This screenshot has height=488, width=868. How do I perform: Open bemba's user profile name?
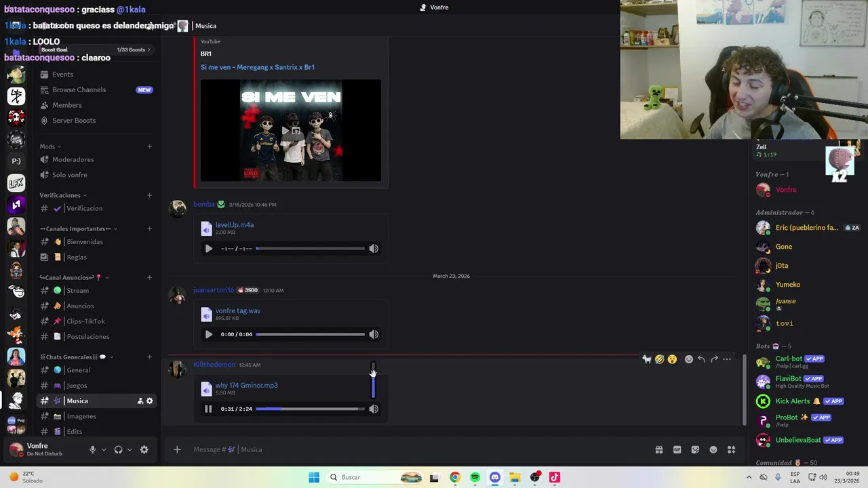pos(203,204)
